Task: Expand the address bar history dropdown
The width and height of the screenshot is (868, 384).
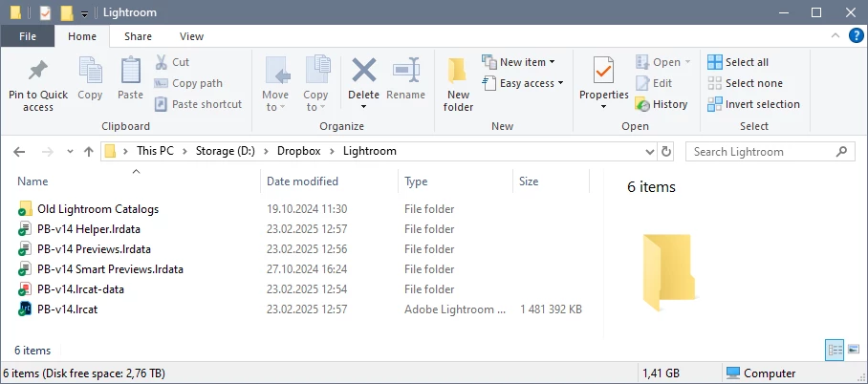Action: tap(650, 152)
